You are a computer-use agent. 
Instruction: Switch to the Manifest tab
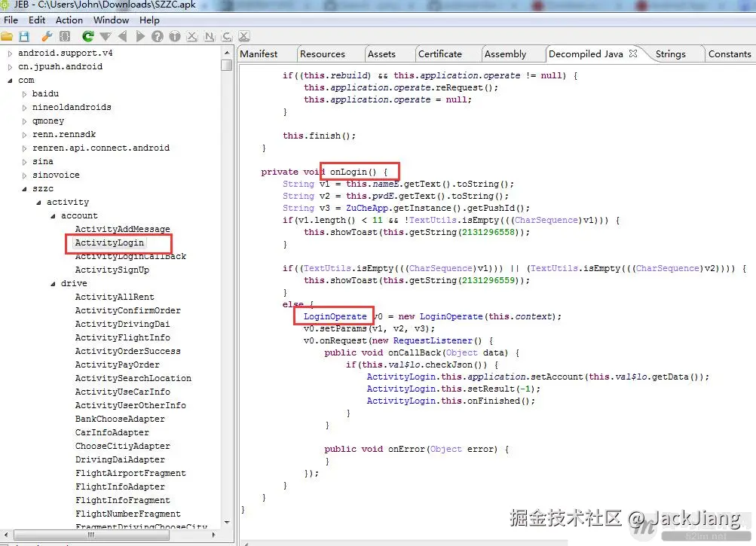(x=259, y=54)
